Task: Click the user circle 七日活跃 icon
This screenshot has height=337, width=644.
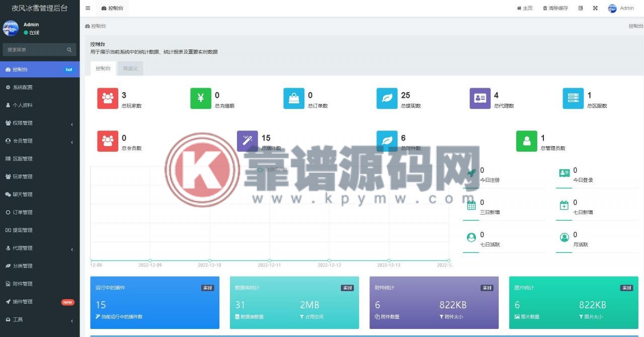Action: click(471, 237)
